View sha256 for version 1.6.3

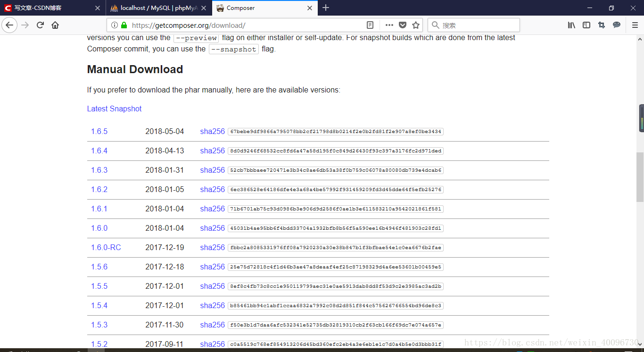point(212,170)
